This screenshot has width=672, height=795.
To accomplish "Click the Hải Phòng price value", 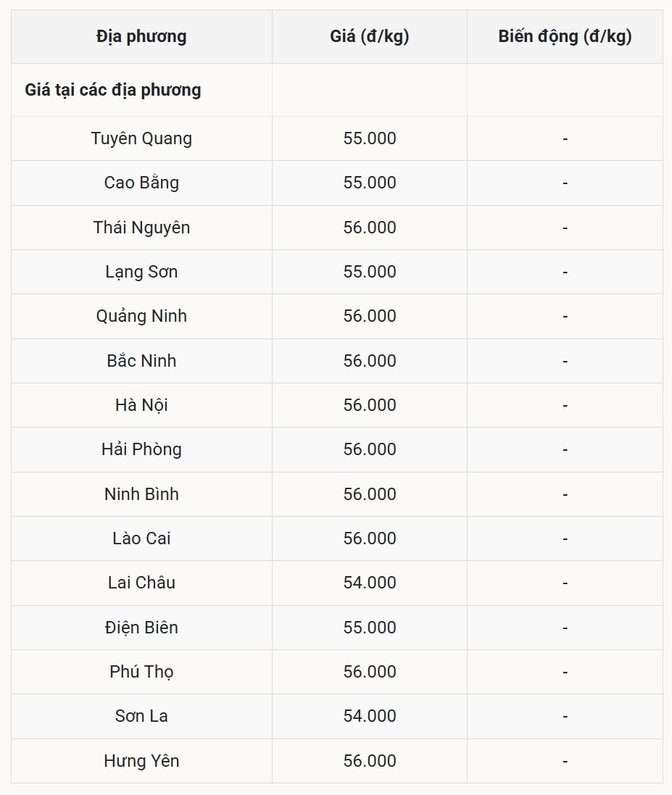I will 370,449.
